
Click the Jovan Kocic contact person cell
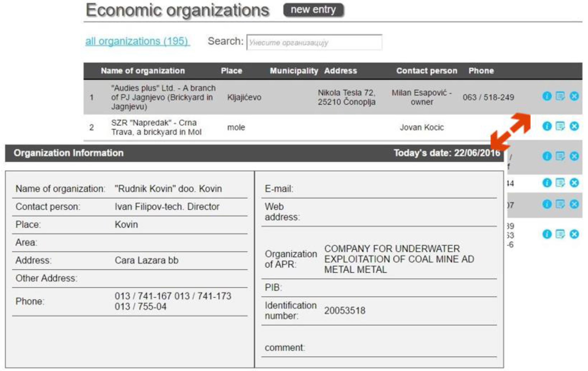421,127
